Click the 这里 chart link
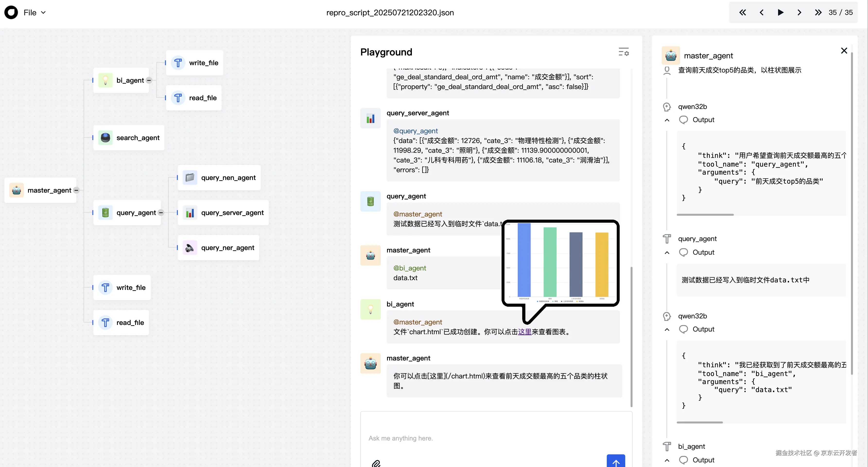This screenshot has width=868, height=467. click(525, 332)
